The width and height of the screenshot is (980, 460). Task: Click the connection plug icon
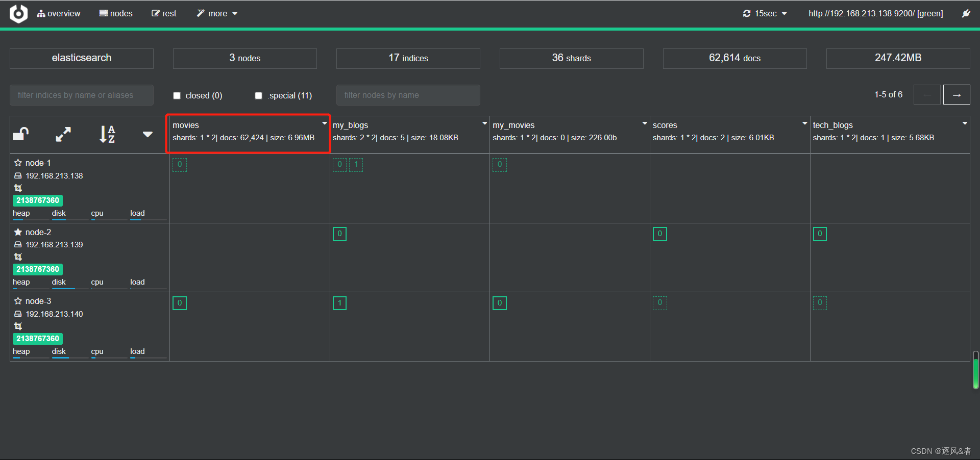(x=966, y=14)
